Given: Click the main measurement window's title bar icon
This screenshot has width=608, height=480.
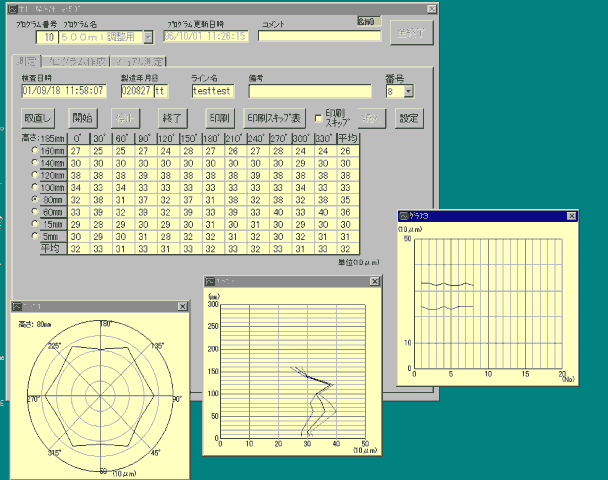Looking at the screenshot, I should (13, 9).
